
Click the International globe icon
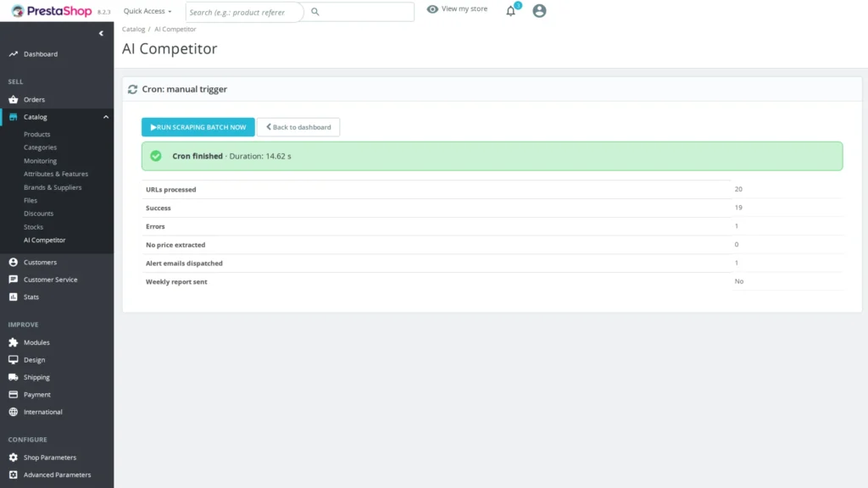pos(14,413)
